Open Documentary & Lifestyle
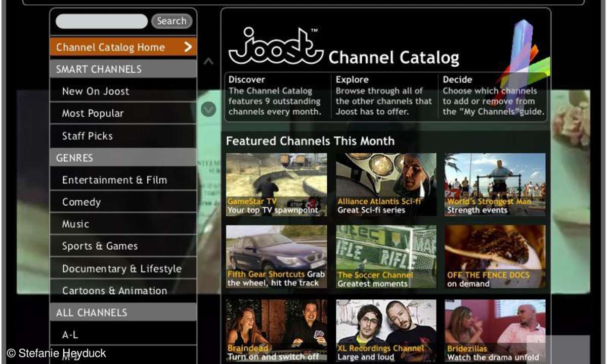The width and height of the screenshot is (607, 364). point(123,268)
